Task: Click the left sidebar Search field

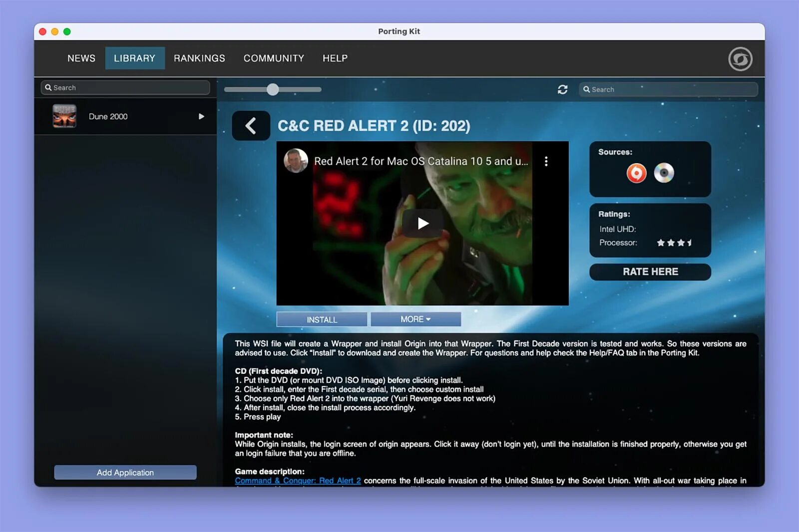Action: tap(125, 87)
